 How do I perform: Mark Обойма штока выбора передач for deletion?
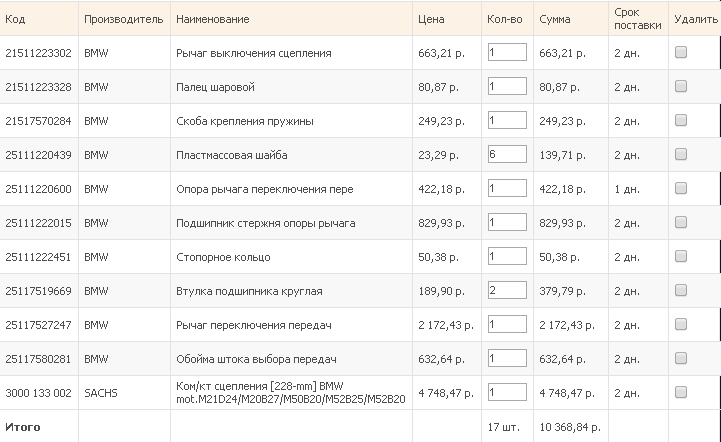[x=681, y=359]
